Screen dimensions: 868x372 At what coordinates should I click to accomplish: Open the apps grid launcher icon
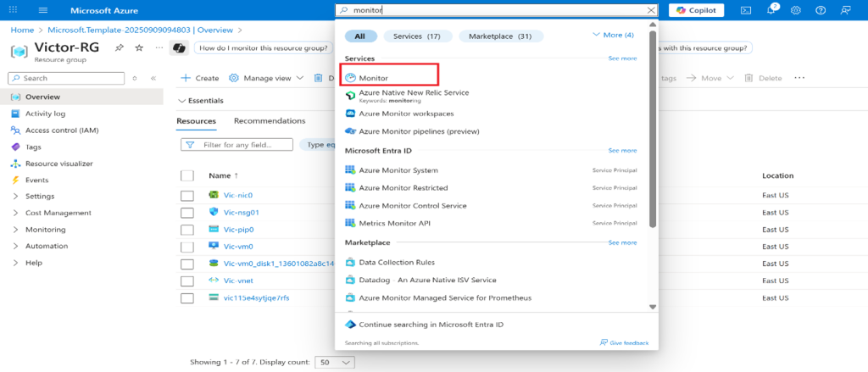pyautogui.click(x=14, y=10)
